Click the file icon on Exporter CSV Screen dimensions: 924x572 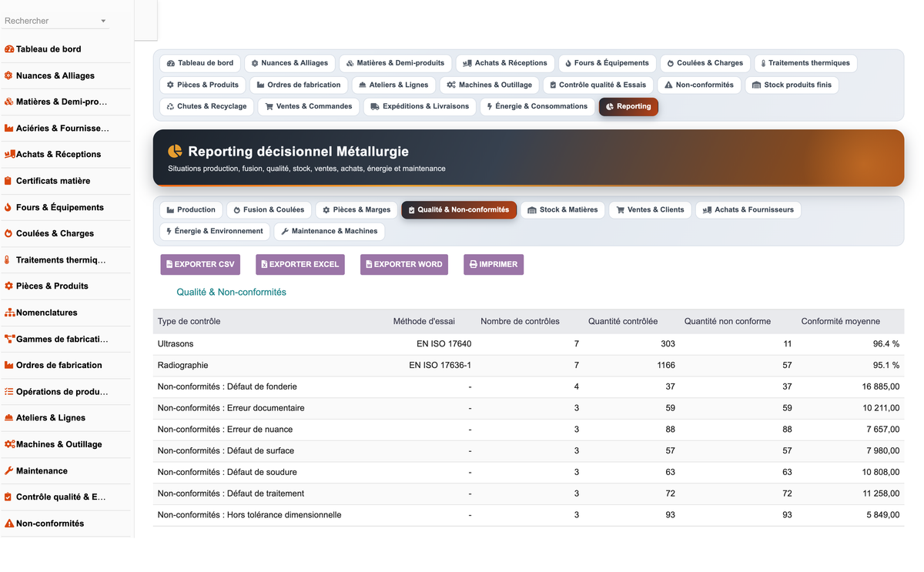[169, 264]
